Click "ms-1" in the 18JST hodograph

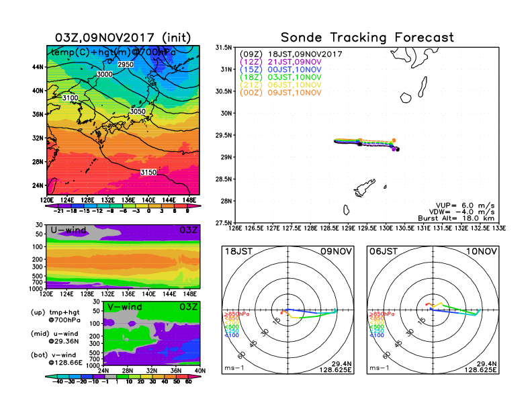[234, 368]
